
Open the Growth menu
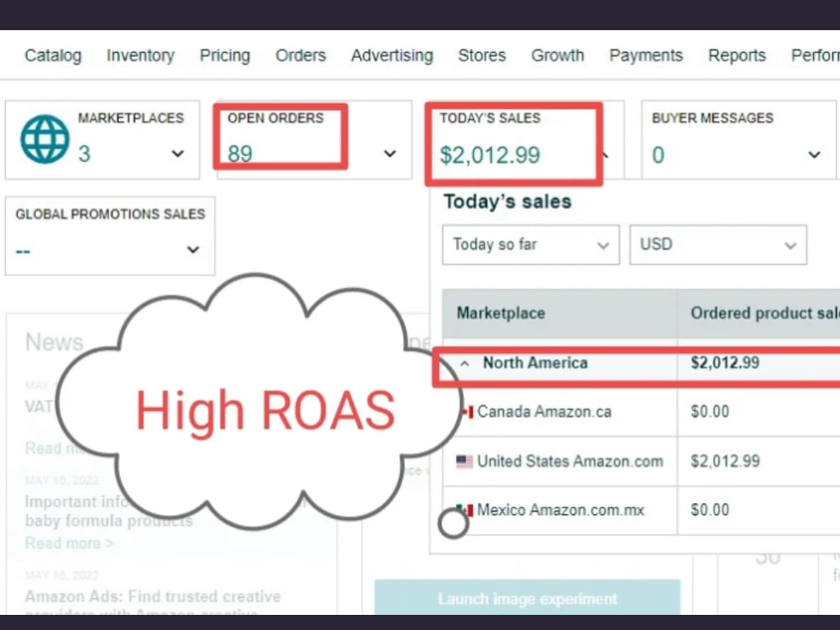pyautogui.click(x=557, y=55)
